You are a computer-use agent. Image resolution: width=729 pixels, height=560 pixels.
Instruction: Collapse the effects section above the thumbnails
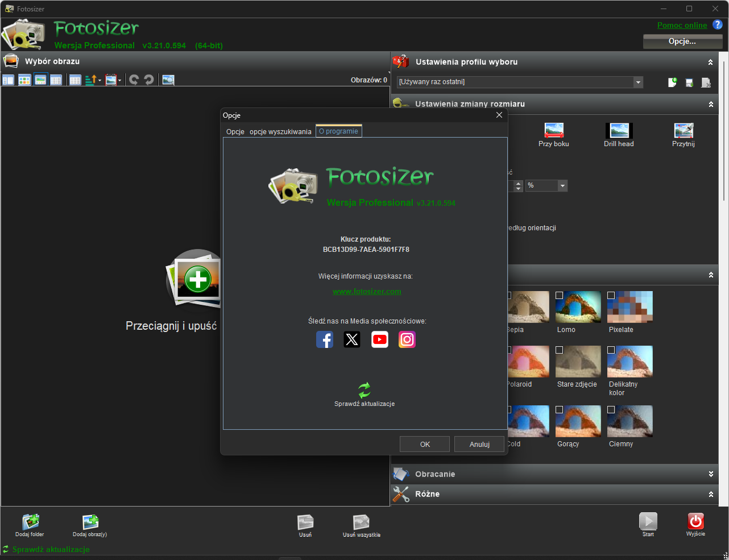coord(711,275)
